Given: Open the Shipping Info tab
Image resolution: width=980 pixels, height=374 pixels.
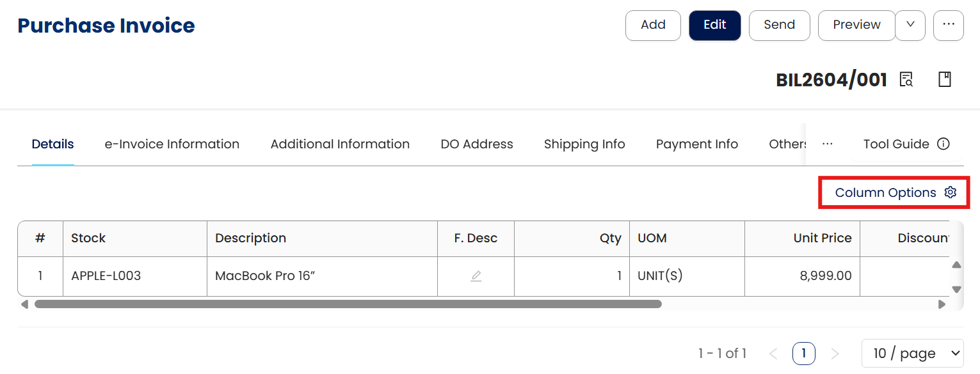Looking at the screenshot, I should coord(584,144).
